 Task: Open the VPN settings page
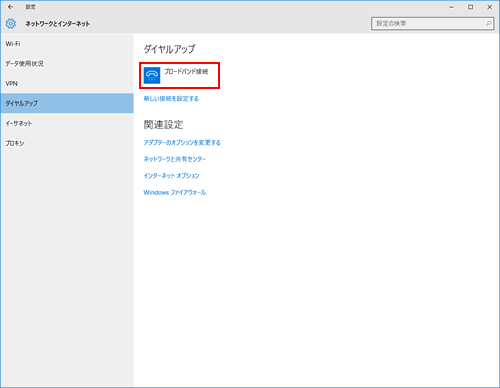point(67,84)
